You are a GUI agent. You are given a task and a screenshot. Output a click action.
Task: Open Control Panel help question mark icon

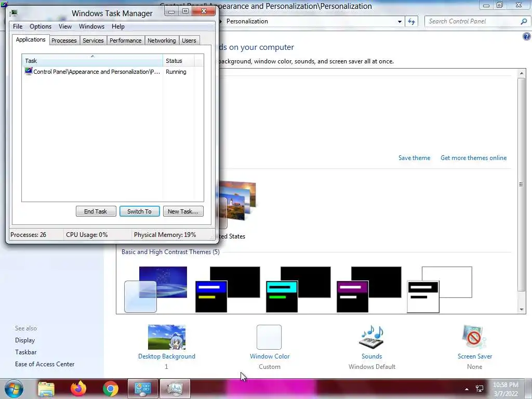point(527,36)
